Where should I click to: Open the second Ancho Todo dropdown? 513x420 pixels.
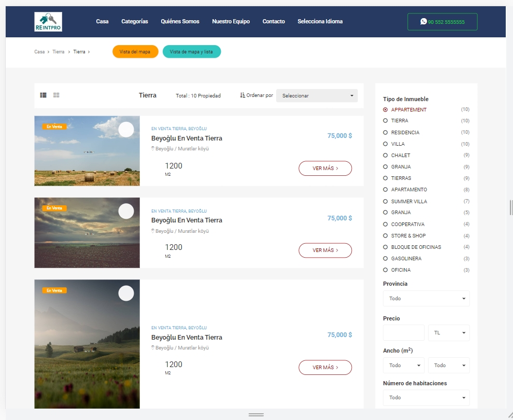point(449,366)
